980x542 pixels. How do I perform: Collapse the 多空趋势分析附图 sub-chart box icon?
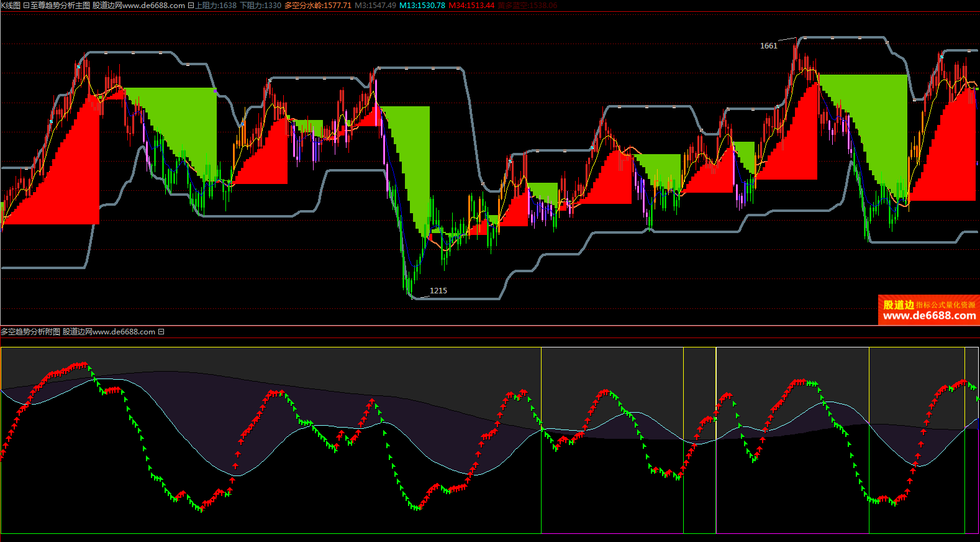coord(161,332)
